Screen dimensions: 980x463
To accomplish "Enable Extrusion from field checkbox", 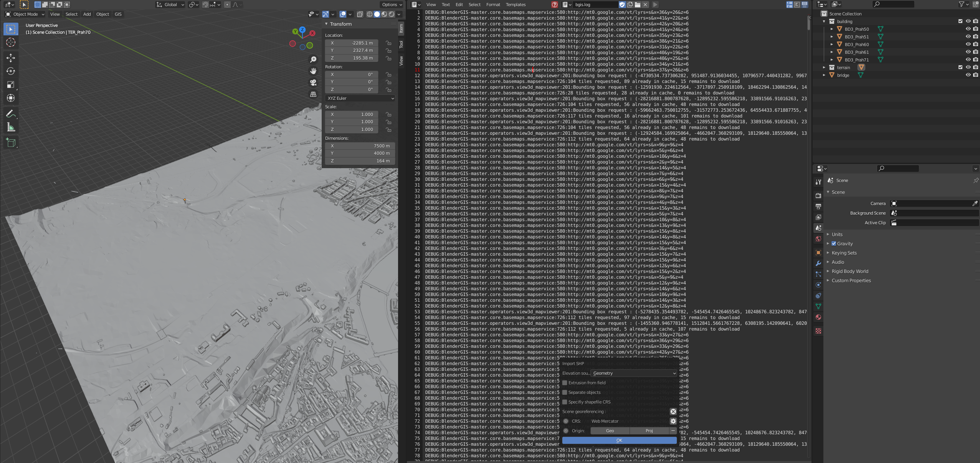I will point(565,383).
